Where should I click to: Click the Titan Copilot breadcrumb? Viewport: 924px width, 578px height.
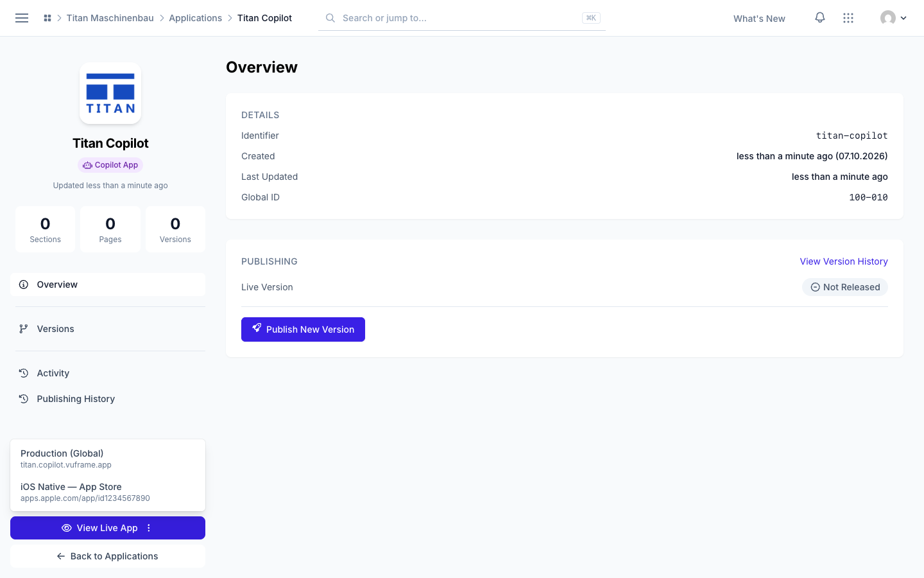[264, 18]
